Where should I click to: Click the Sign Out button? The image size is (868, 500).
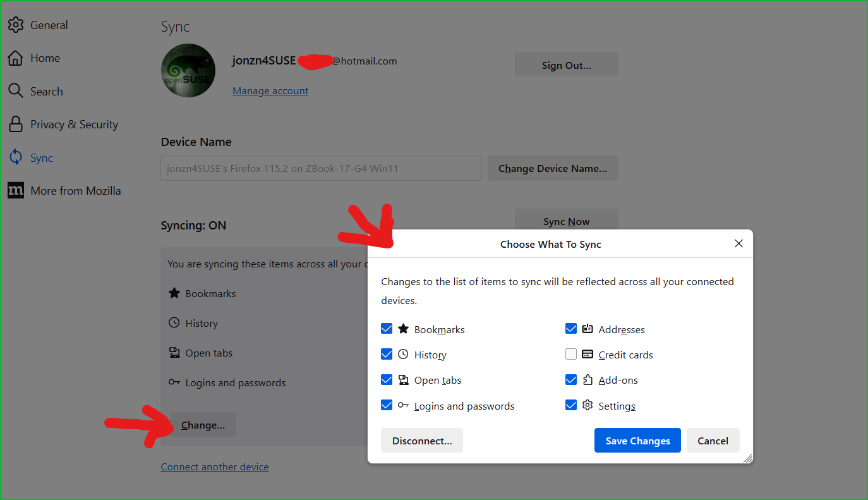click(x=566, y=64)
